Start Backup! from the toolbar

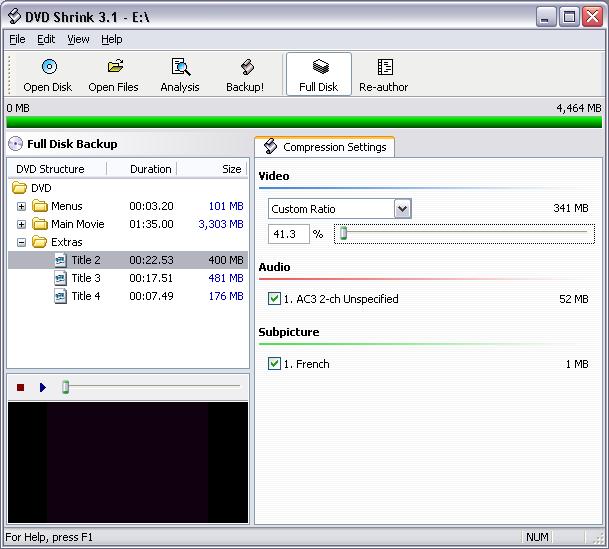(x=245, y=75)
